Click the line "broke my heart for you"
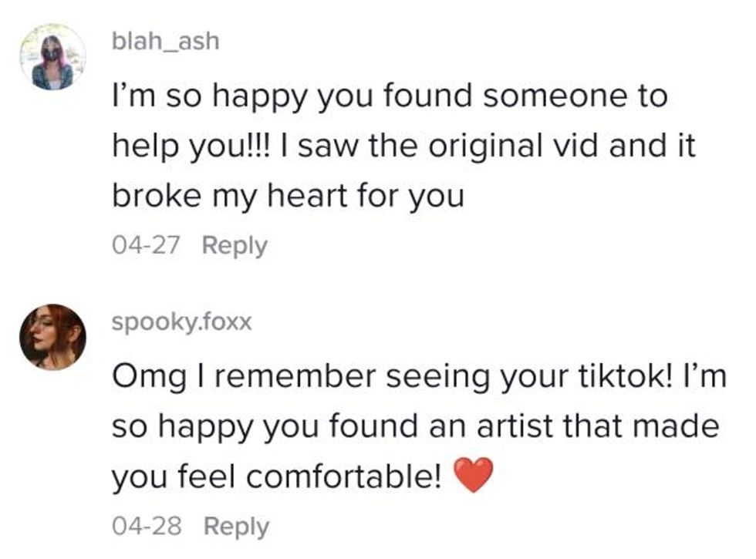The width and height of the screenshot is (756, 559). (x=288, y=196)
